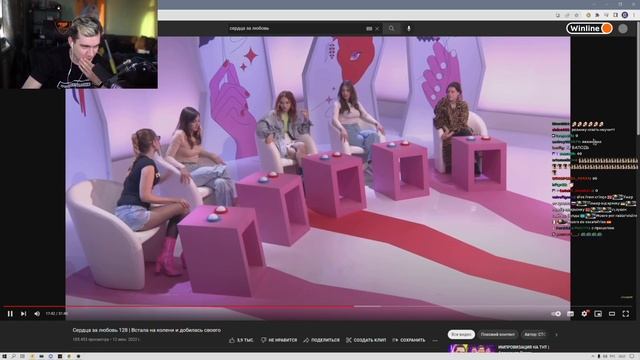Select the Все видео chip
This screenshot has height=360, width=640.
[x=461, y=334]
